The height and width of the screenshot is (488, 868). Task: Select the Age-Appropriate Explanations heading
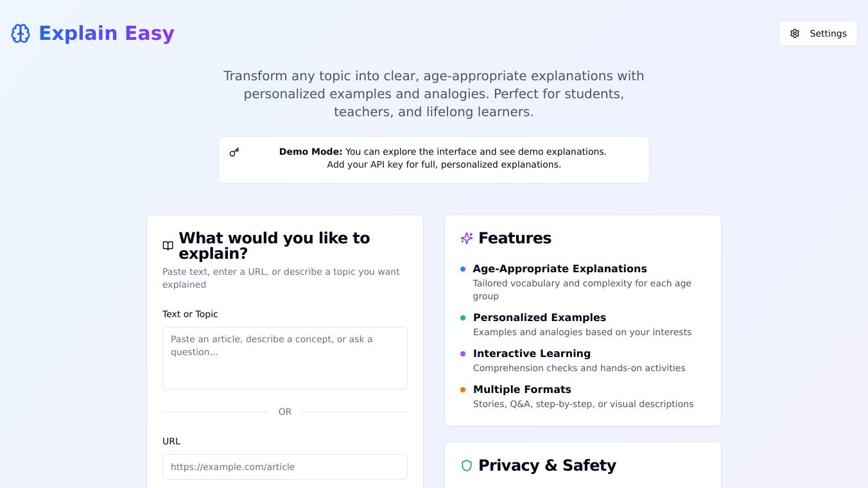click(560, 269)
